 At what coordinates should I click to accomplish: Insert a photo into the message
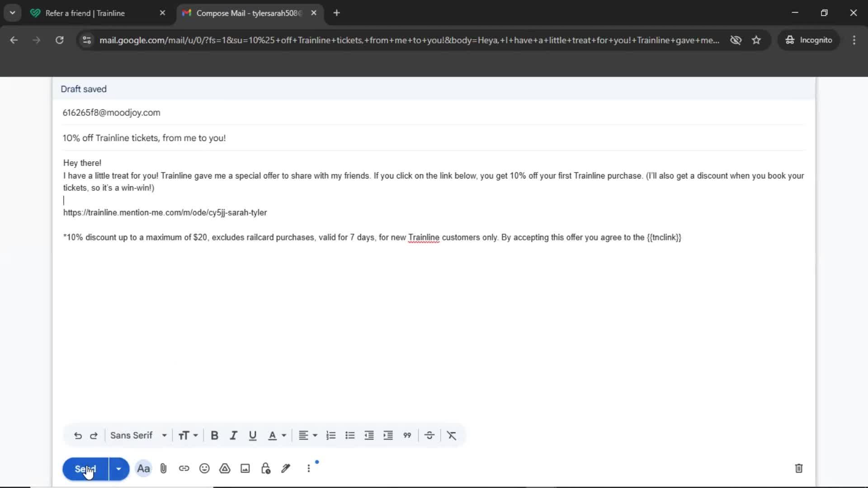(245, 469)
